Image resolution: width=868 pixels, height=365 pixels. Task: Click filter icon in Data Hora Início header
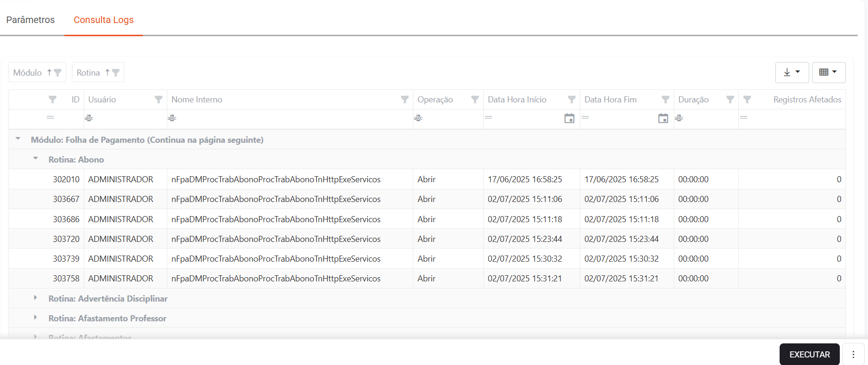coord(571,100)
